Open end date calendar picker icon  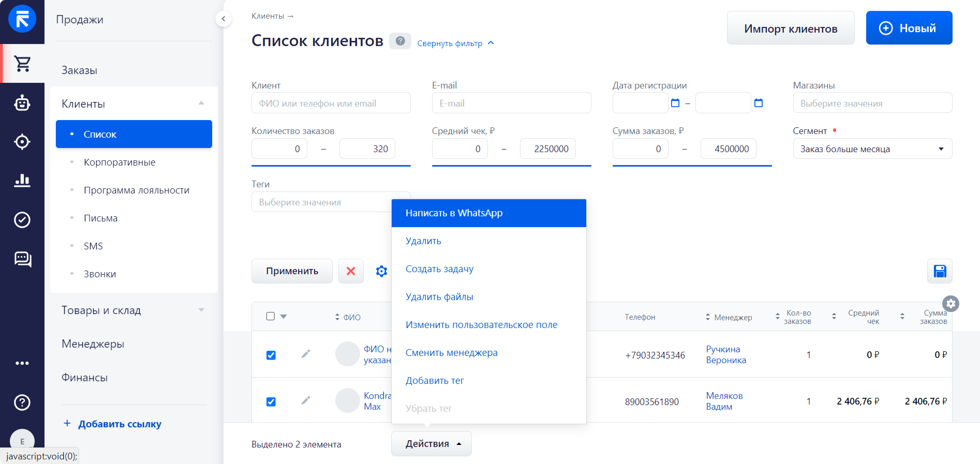click(x=759, y=103)
